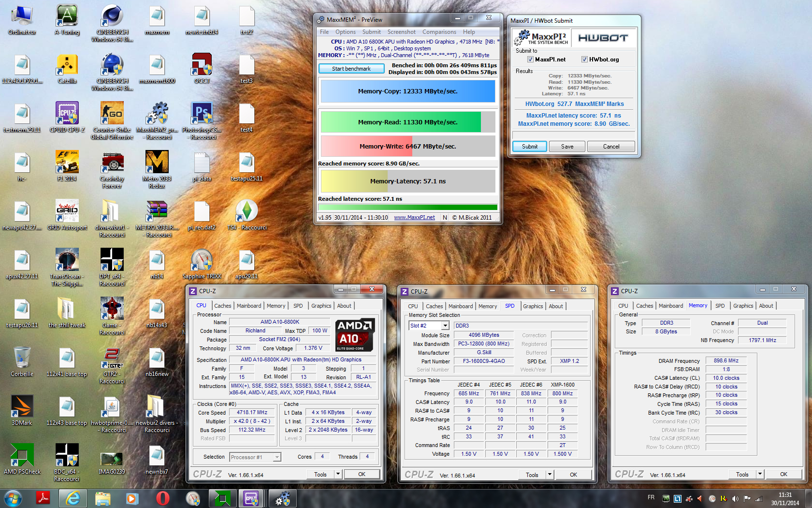Select the Corbeille recycle bin

click(22, 361)
